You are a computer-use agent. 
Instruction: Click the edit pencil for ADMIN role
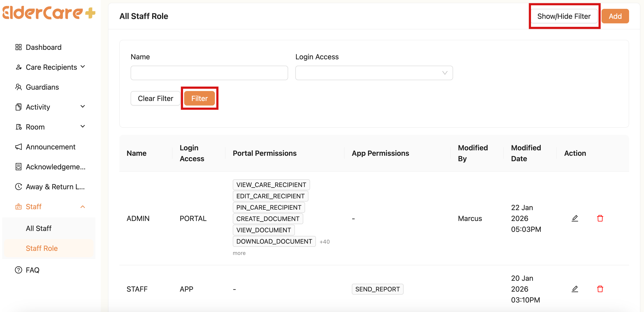[575, 218]
